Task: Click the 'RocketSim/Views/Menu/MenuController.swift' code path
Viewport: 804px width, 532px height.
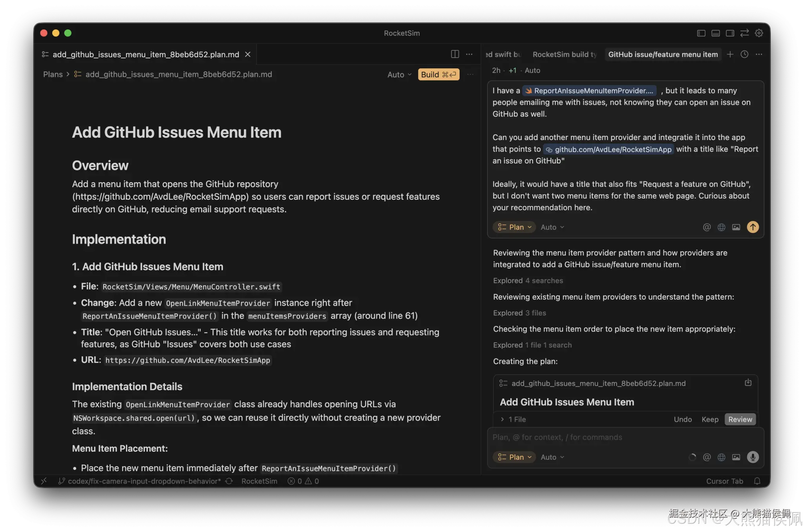Action: (192, 287)
